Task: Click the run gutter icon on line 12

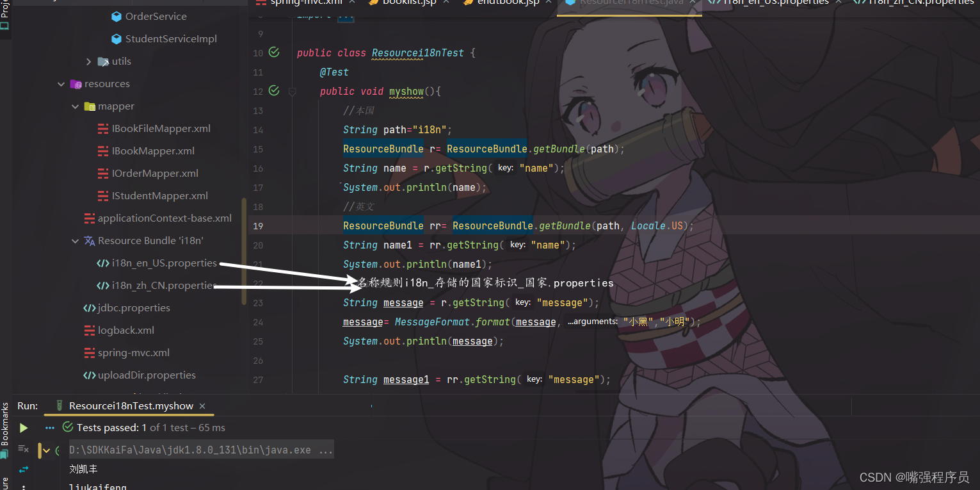Action: tap(274, 91)
